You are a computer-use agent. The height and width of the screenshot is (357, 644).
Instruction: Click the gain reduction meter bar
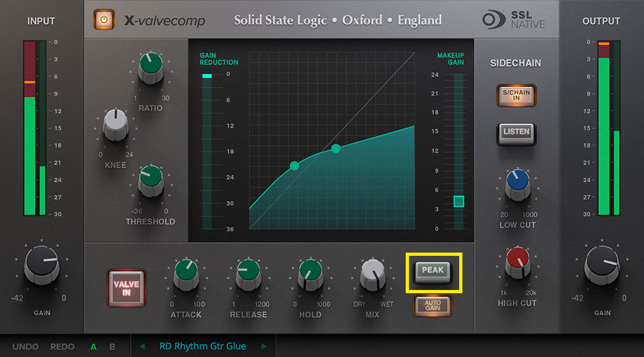click(207, 151)
